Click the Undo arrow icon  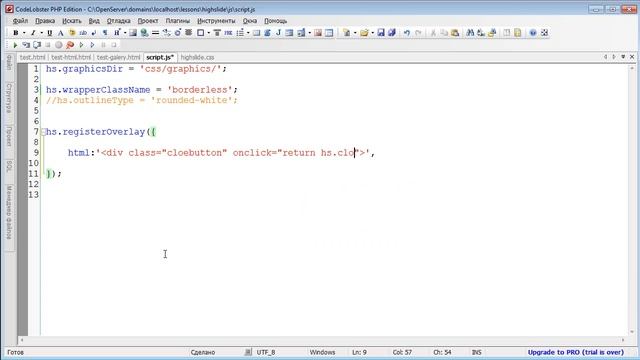pos(407,33)
